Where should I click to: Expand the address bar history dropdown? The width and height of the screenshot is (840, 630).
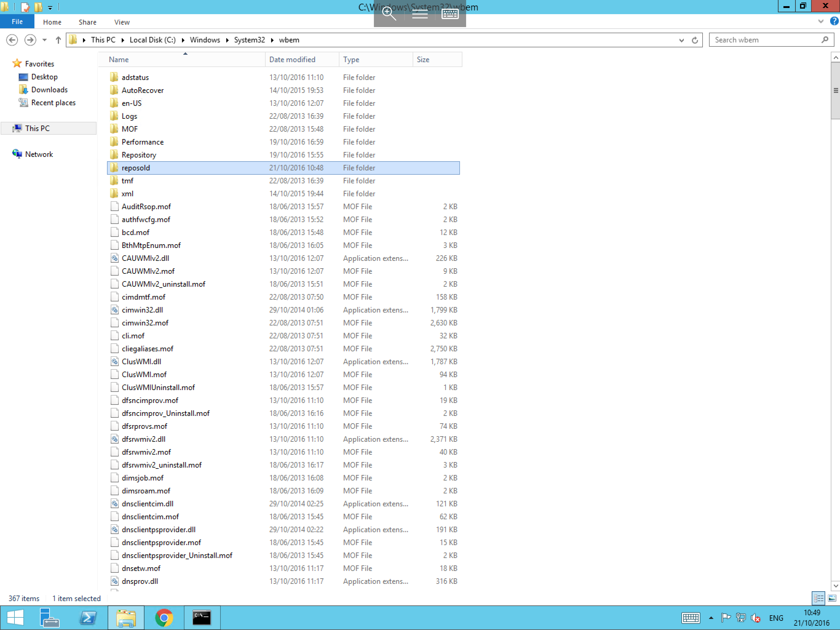(681, 40)
